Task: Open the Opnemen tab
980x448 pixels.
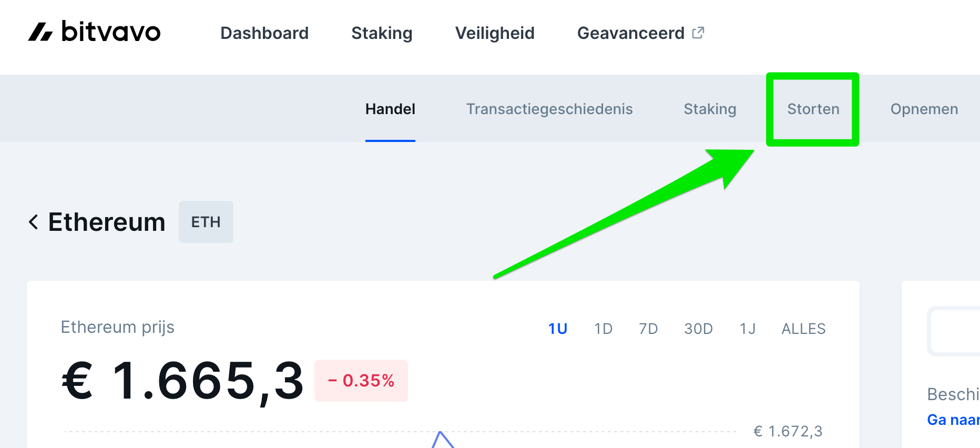Action: (x=924, y=109)
